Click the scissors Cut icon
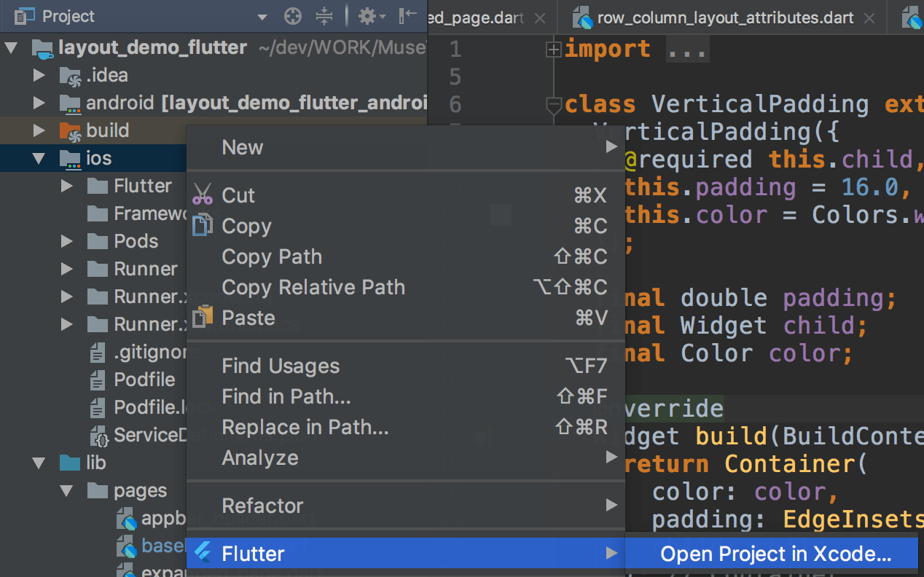Screen dimensions: 924x577 203,195
